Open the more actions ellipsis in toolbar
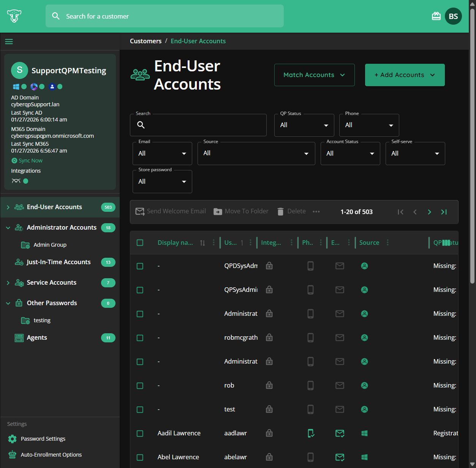Screen dimensions: 476x468 [316, 211]
